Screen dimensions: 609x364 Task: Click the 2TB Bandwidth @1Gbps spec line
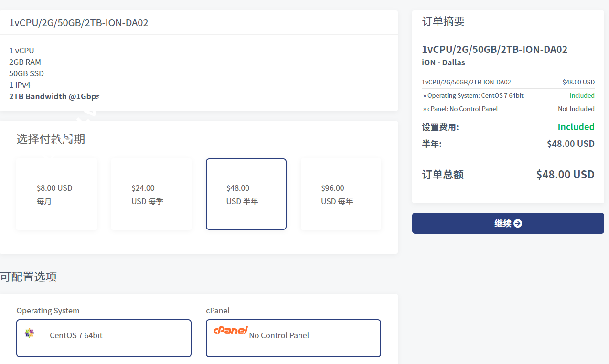(54, 96)
